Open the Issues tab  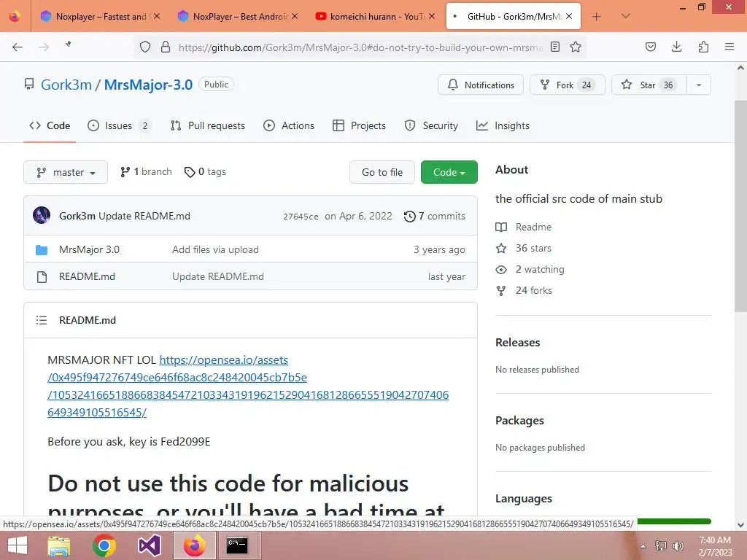[x=120, y=125]
